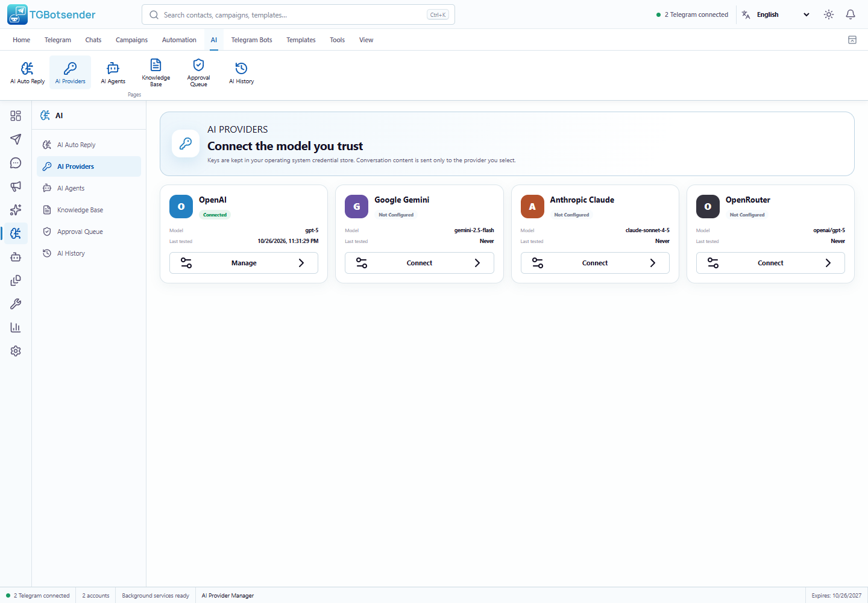Open the copy-pages Templates icon in the left rail
Screen dimensions: 868x603
click(16, 280)
